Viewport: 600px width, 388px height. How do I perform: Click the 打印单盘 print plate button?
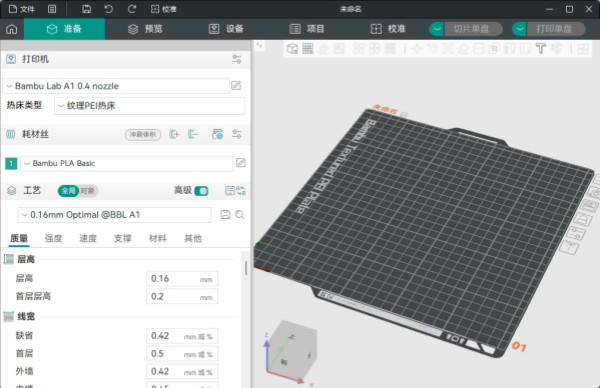click(556, 29)
